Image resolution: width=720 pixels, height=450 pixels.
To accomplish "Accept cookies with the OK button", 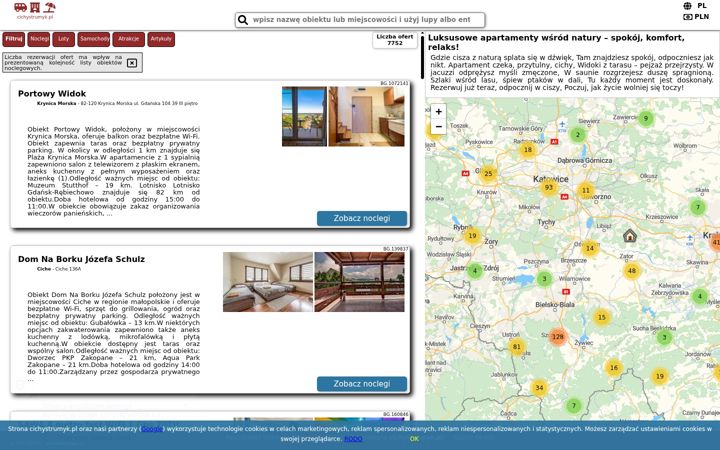I will coord(414,439).
